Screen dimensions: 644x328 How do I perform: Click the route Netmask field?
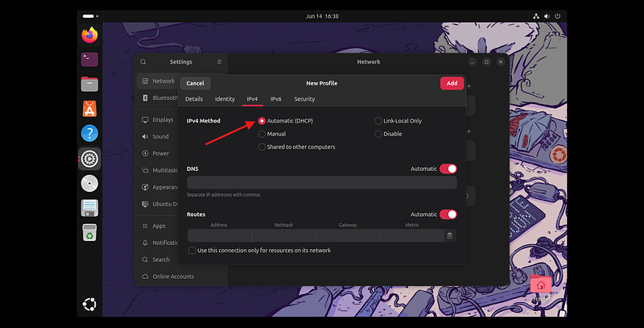283,235
